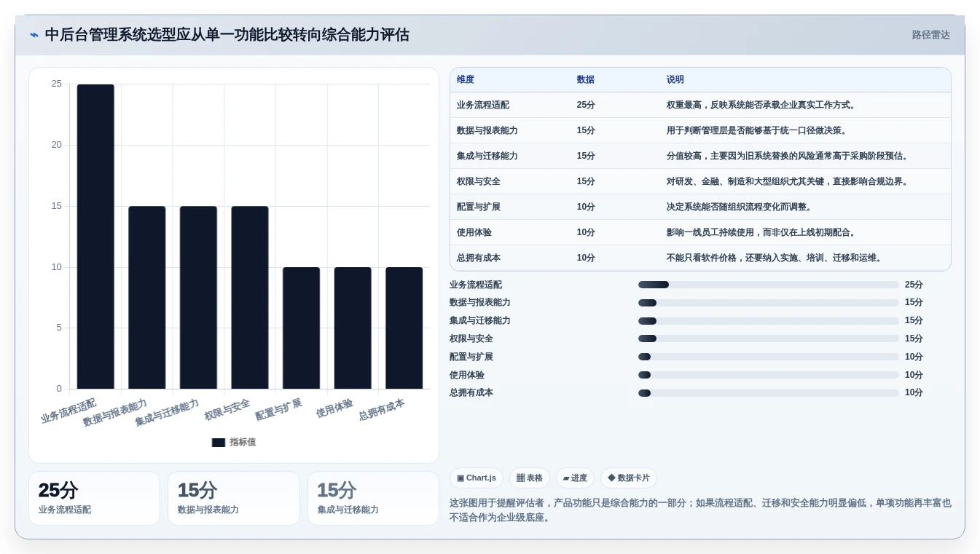Click the lightning icon beside the title

[x=34, y=35]
